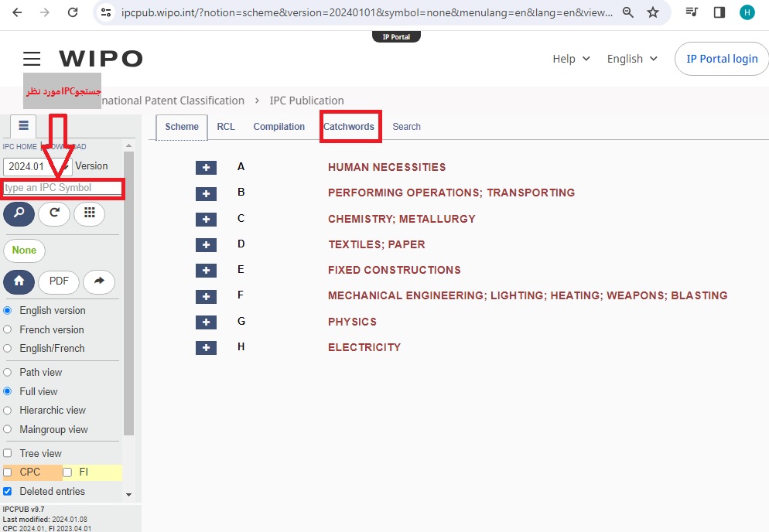Open the Compilation tab

pyautogui.click(x=279, y=127)
